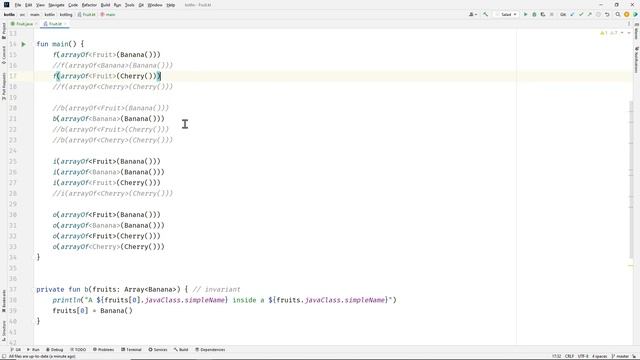Open Search Everywhere magnifier icon
The image size is (640, 360).
tap(618, 15)
